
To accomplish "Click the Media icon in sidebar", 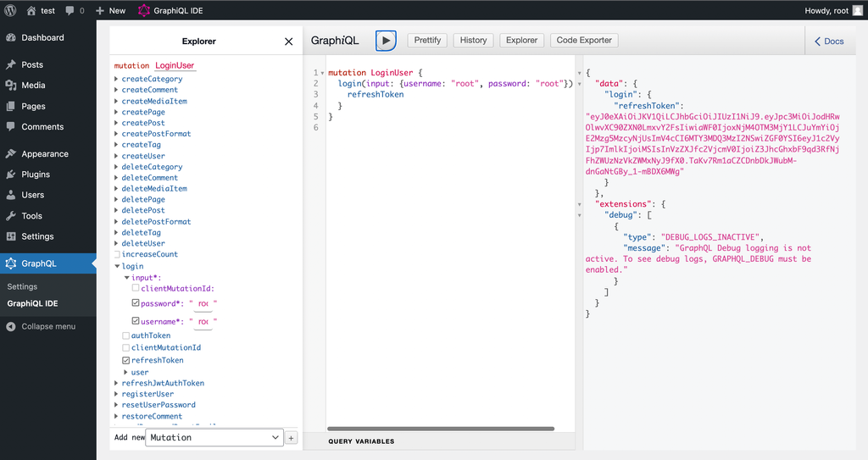I will [10, 86].
